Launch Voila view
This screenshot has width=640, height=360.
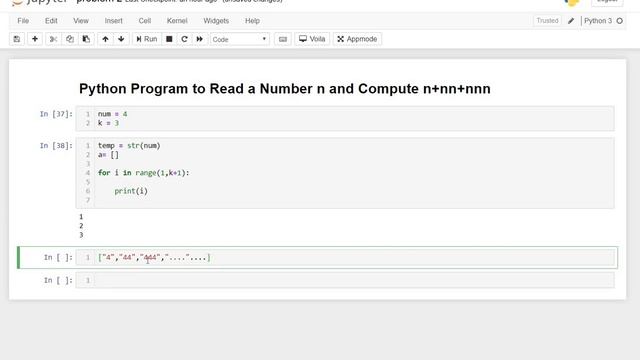[x=312, y=39]
